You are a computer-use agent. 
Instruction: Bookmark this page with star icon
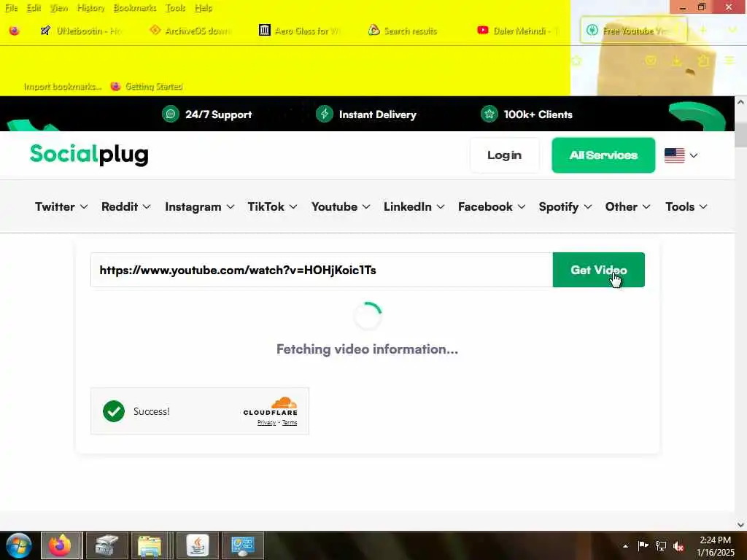(576, 61)
